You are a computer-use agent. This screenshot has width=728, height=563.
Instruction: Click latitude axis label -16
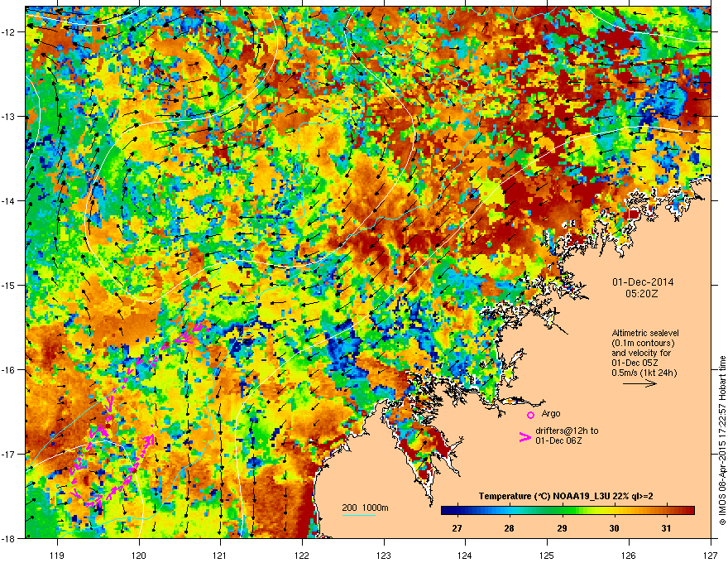click(9, 370)
